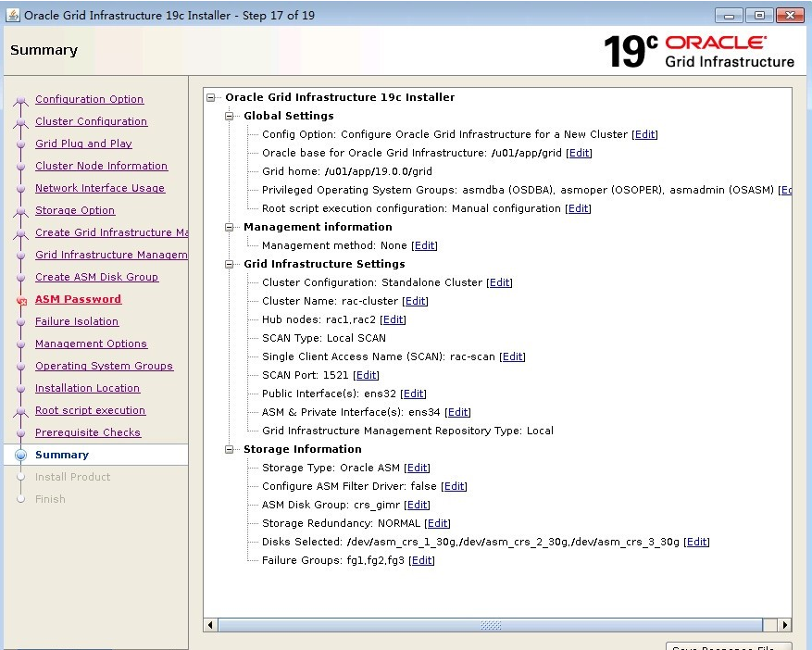Select the Grid home path tree item

pyautogui.click(x=346, y=171)
